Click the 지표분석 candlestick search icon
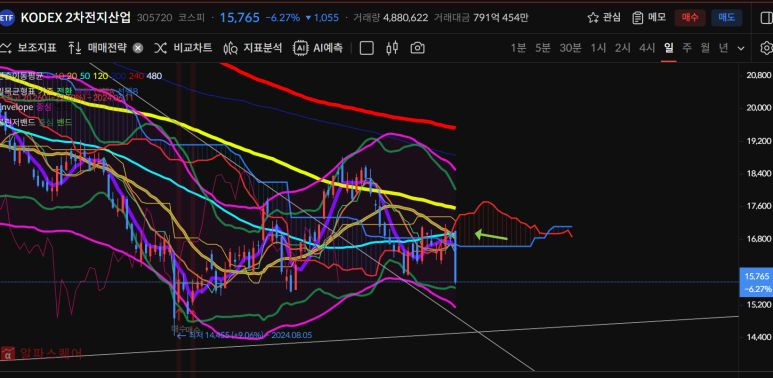This screenshot has width=773, height=378. (x=230, y=48)
